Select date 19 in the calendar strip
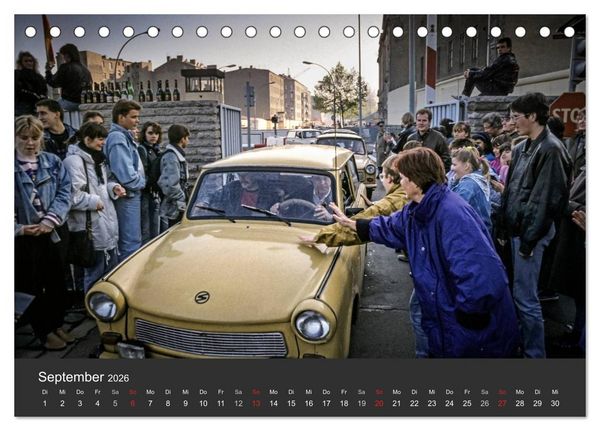The image size is (600, 431). click(362, 403)
